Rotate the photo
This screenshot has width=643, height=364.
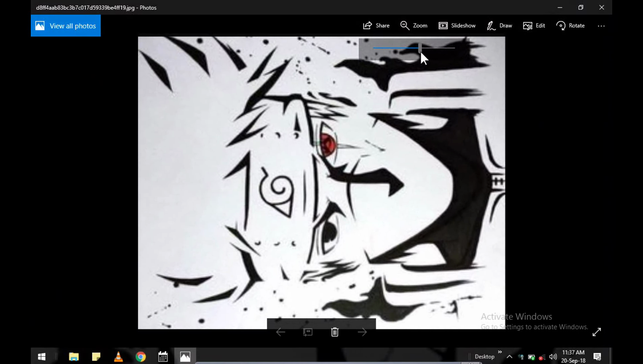point(570,26)
